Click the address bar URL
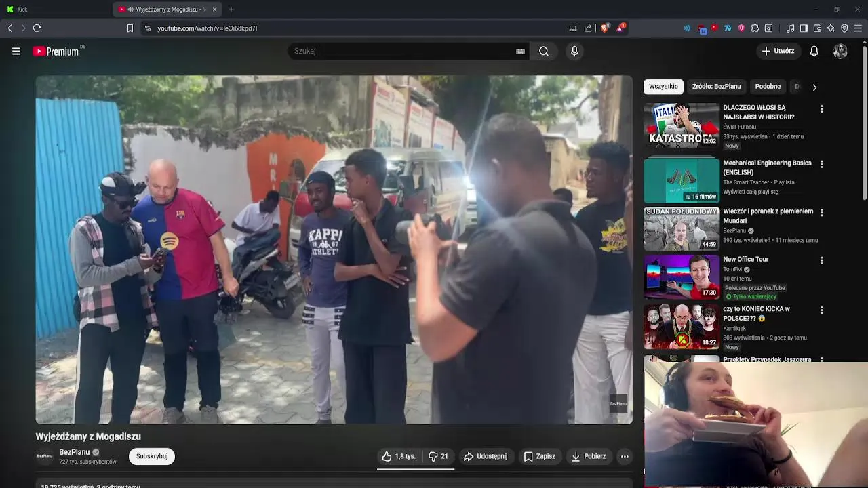The image size is (868, 488). (x=208, y=28)
